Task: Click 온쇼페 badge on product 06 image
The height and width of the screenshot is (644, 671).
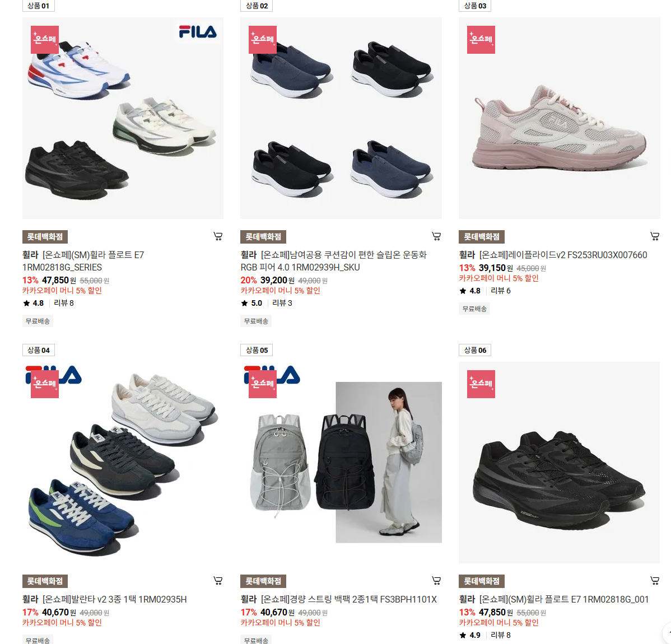Action: pos(481,384)
